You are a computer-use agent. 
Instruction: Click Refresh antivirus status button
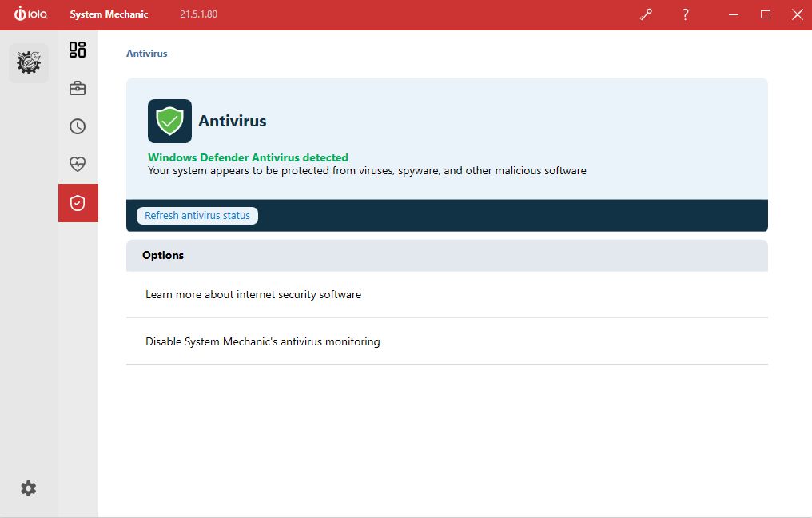[x=197, y=216]
